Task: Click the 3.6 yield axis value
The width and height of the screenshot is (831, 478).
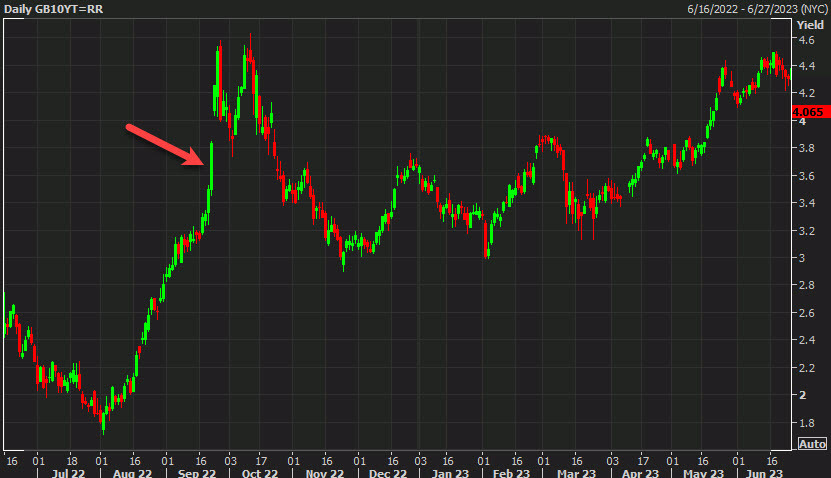Action: pos(807,176)
